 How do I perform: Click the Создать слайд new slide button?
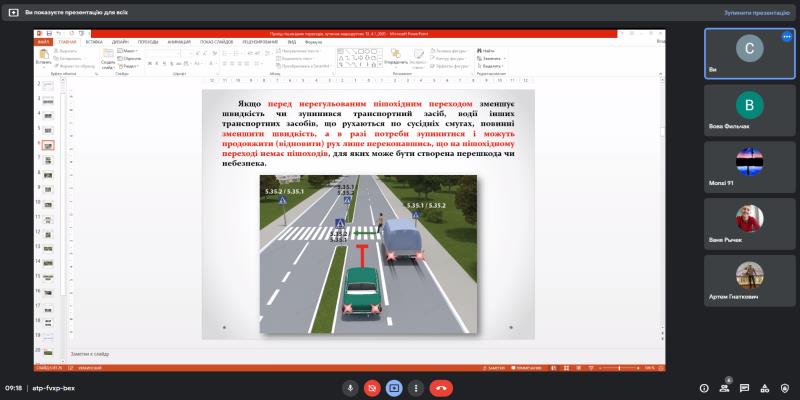pos(107,59)
